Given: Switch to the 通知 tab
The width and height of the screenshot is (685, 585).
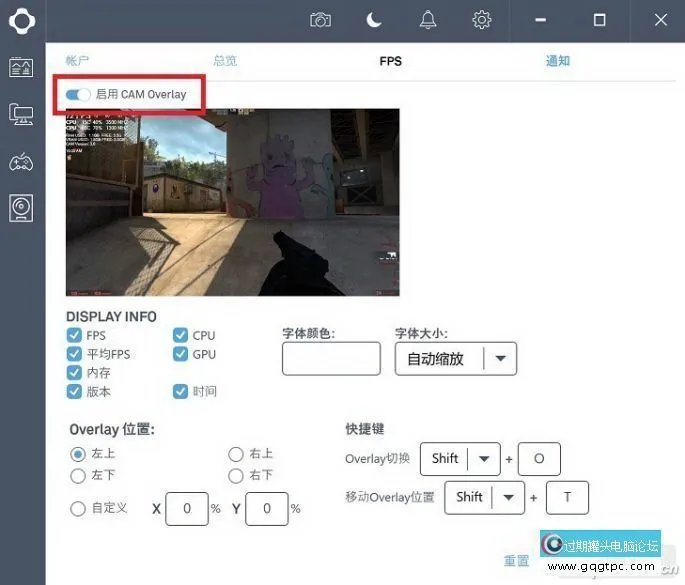Looking at the screenshot, I should pyautogui.click(x=557, y=61).
